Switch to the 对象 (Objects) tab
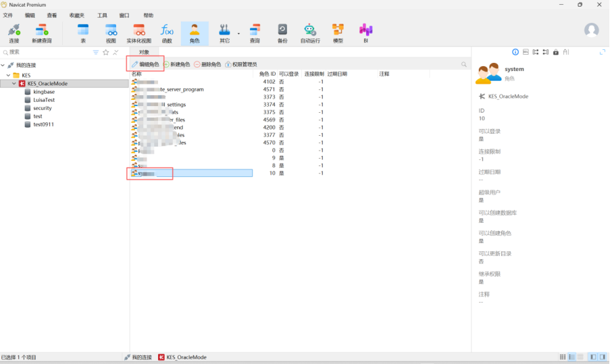This screenshot has width=610, height=364. (x=144, y=52)
